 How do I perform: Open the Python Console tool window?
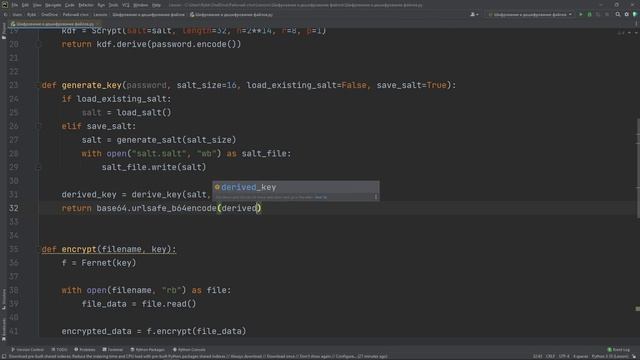tap(189, 350)
